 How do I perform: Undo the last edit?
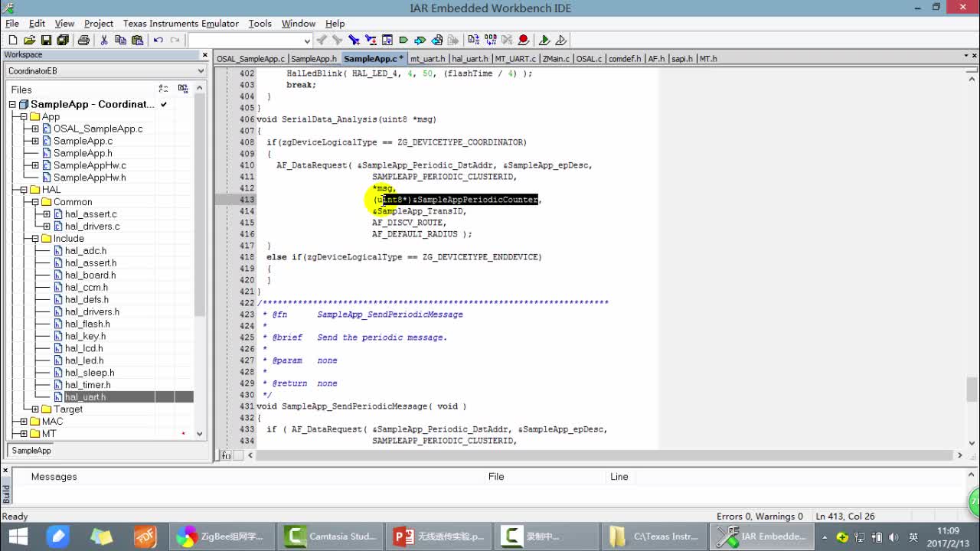[x=158, y=40]
